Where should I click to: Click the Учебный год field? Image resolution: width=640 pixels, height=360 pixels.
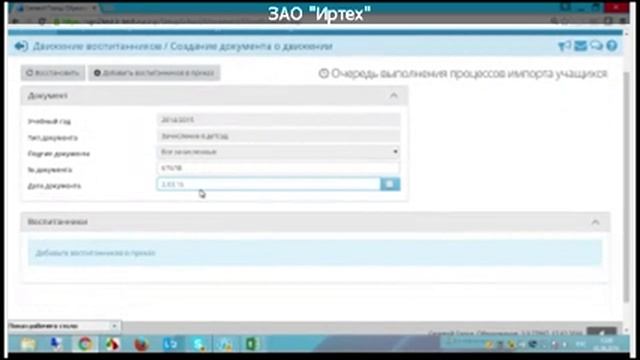point(278,120)
